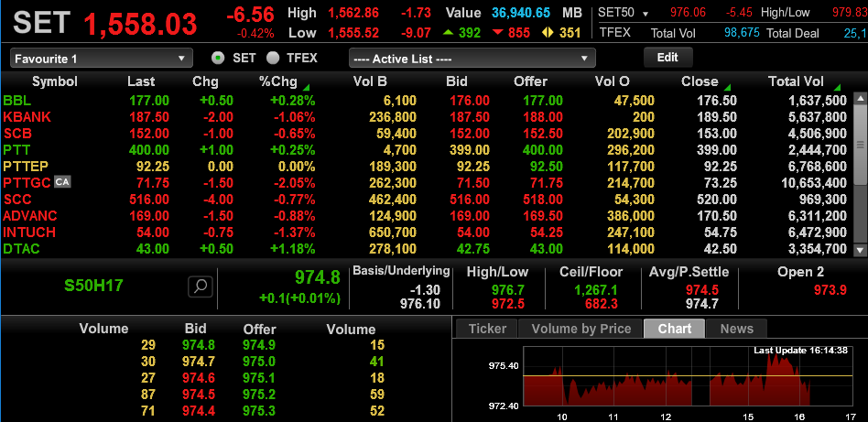Click the Close column sort indicator
The width and height of the screenshot is (868, 422).
[x=727, y=88]
